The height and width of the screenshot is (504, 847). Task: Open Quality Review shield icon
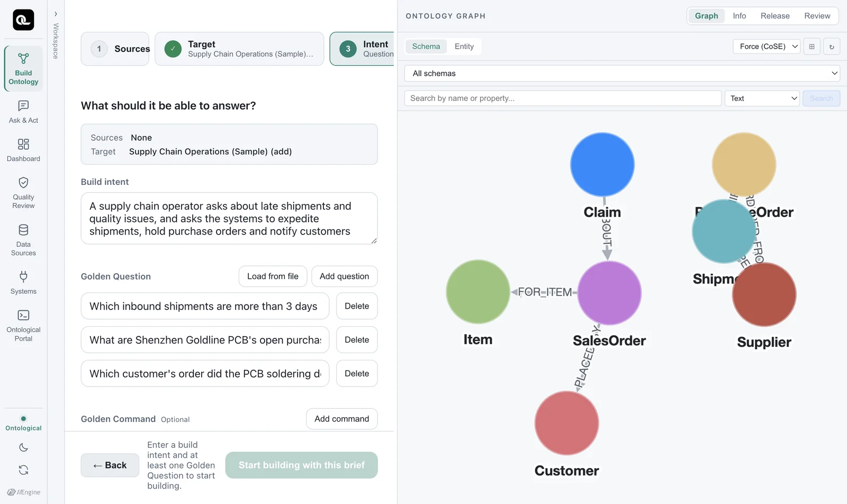[x=23, y=183]
